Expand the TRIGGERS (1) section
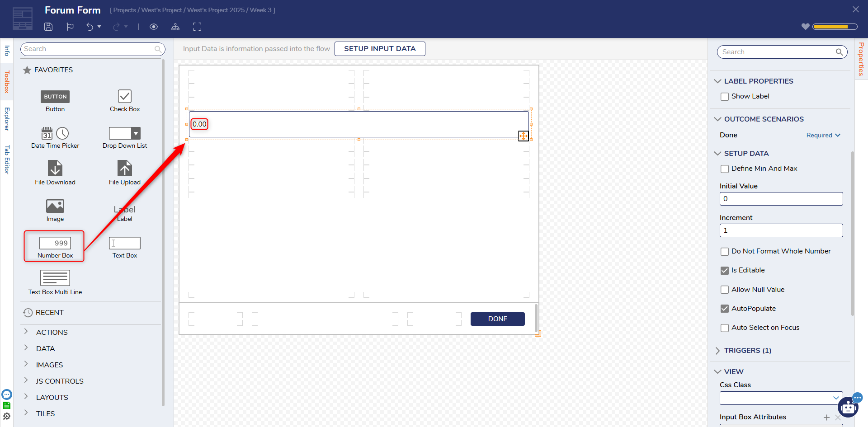Screen dimensions: 868x427 (747, 351)
